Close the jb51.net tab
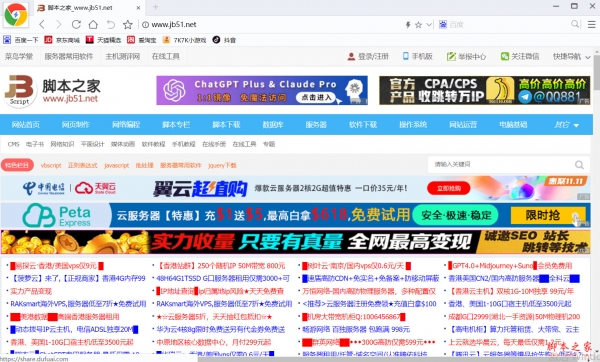 (138, 7)
